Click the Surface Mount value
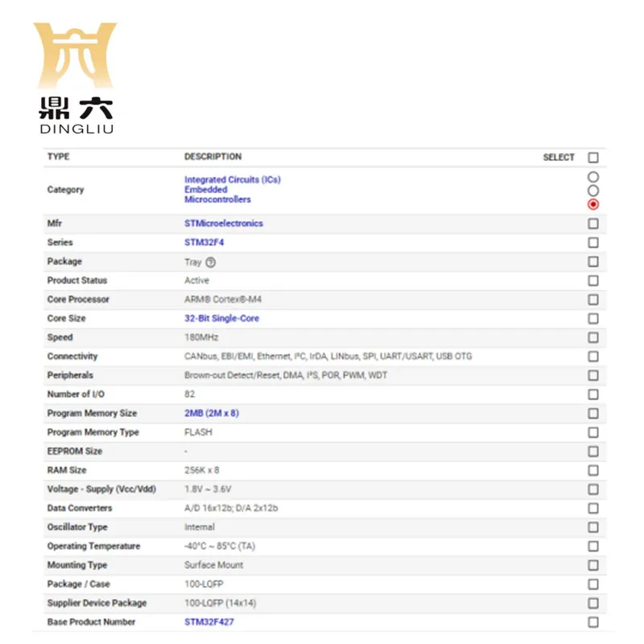 coord(213,565)
